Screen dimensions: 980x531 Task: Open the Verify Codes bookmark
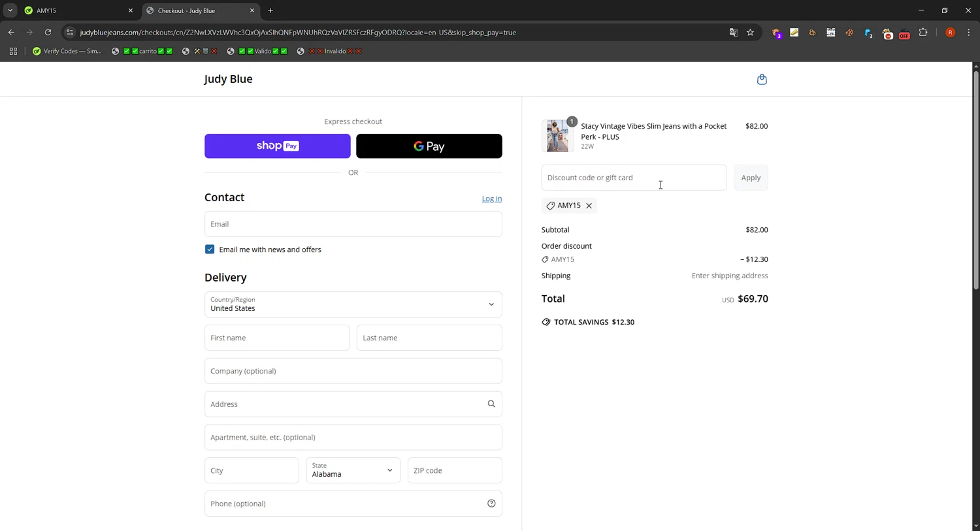click(x=67, y=51)
